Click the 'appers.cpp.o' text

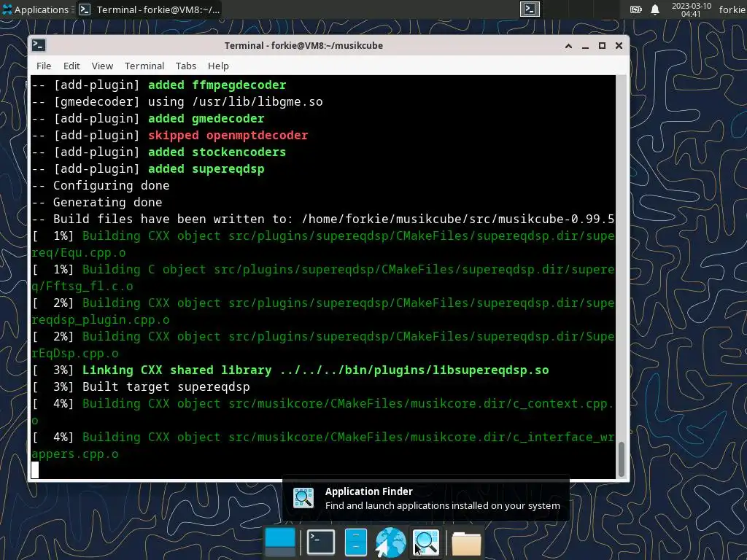(75, 454)
